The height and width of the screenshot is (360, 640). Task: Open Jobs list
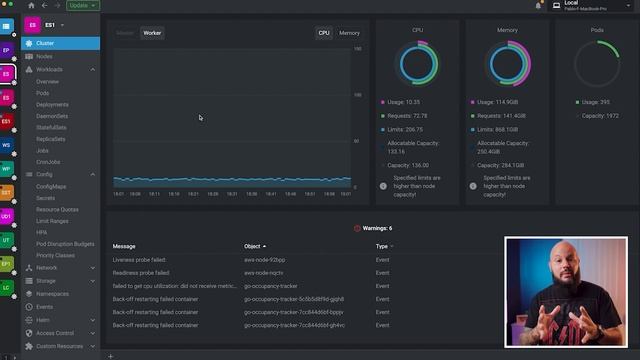click(42, 151)
